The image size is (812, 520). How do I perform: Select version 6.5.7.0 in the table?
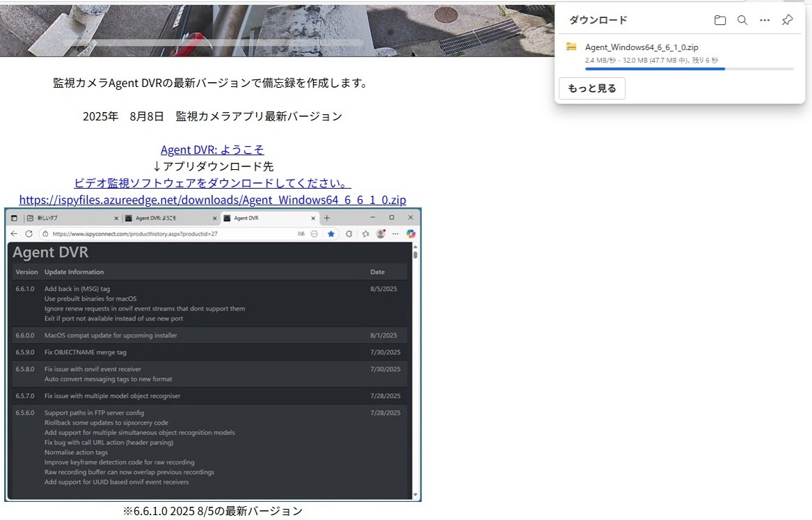25,396
